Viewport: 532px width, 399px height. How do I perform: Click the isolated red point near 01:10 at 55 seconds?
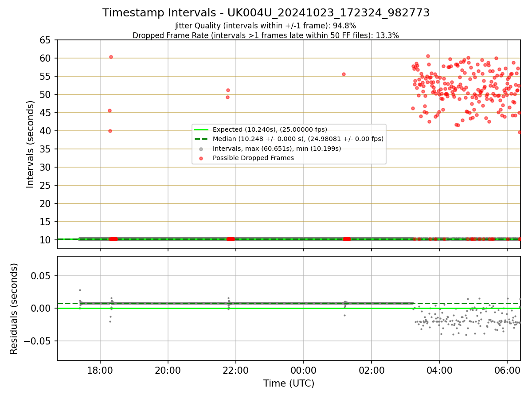tap(344, 74)
